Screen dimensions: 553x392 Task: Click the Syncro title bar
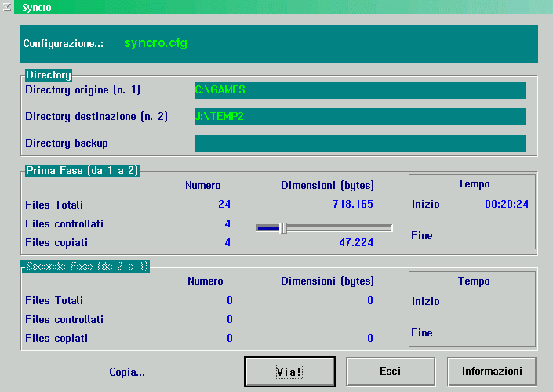click(275, 7)
